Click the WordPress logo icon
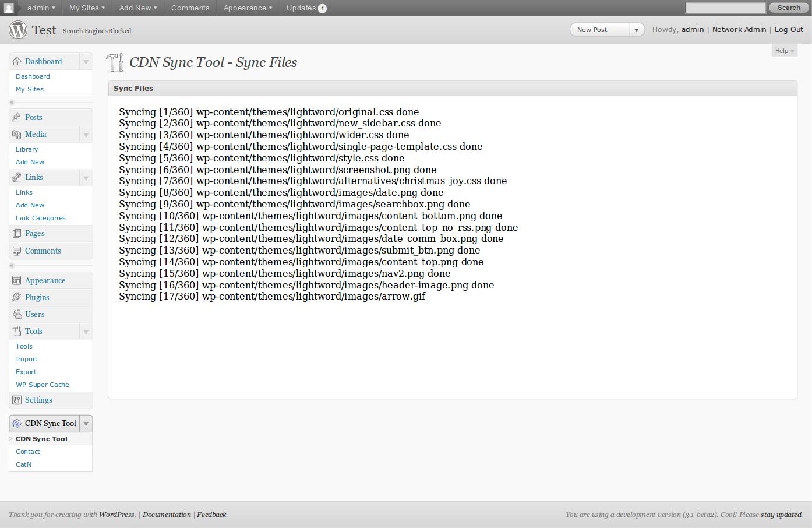The image size is (812, 528). tap(18, 30)
